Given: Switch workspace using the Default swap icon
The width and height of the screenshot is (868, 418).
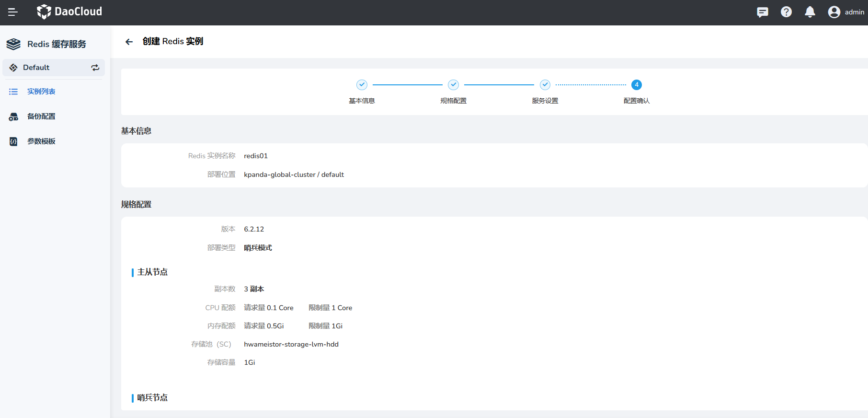Looking at the screenshot, I should coord(95,68).
